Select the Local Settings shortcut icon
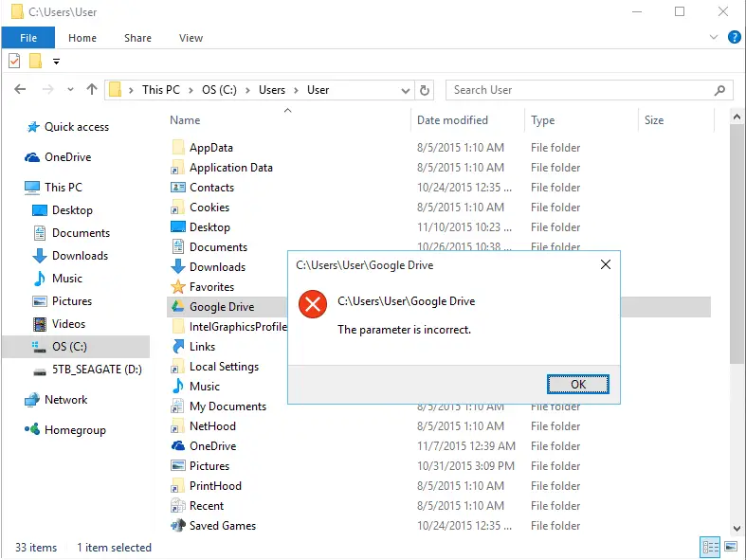The width and height of the screenshot is (746, 560). tap(178, 367)
